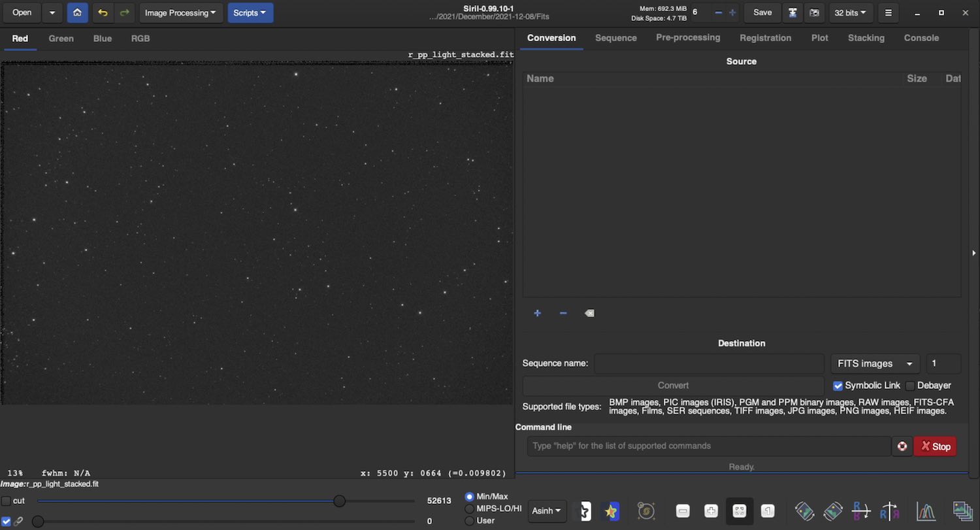
Task: Open the FITS images format dropdown
Action: [875, 363]
